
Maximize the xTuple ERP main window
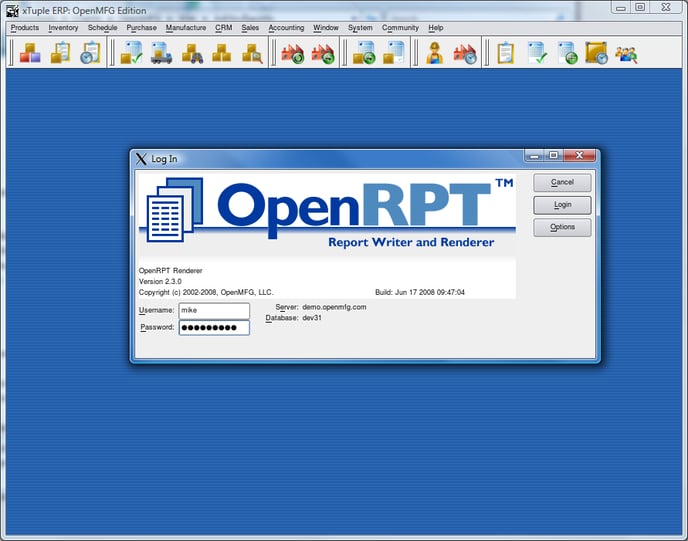[x=640, y=7]
